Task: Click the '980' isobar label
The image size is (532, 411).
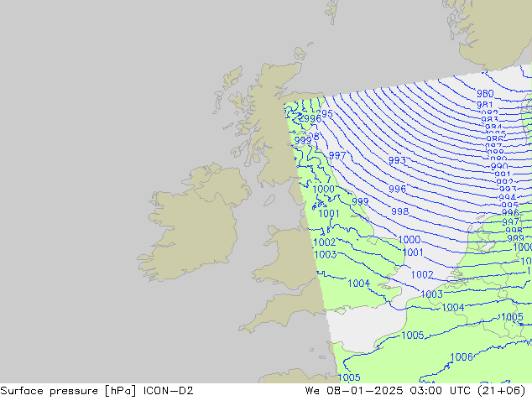Action: [x=485, y=94]
